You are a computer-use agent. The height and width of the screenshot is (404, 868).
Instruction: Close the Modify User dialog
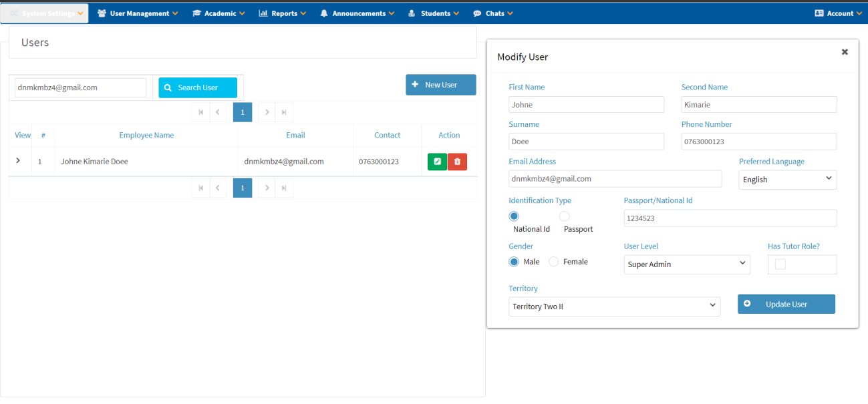click(x=845, y=52)
